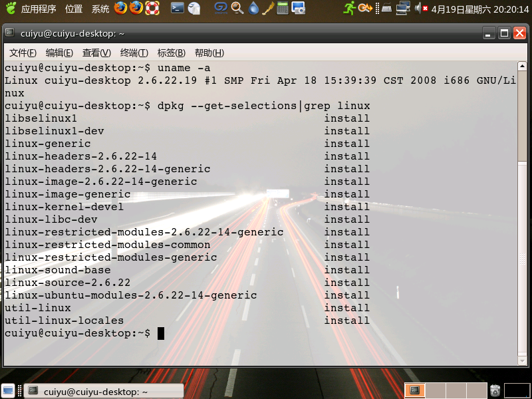Launch the red-white lifebuoy help icon
The width and height of the screenshot is (532, 399).
tap(152, 8)
